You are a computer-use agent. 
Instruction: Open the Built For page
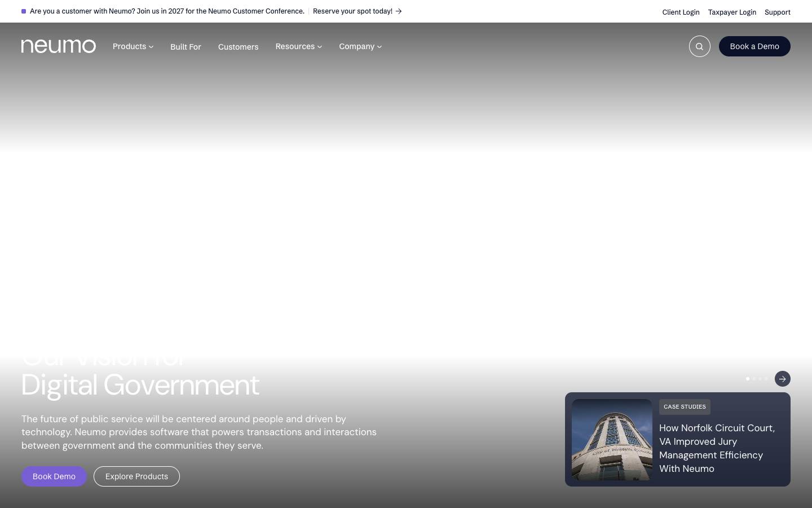pos(186,47)
